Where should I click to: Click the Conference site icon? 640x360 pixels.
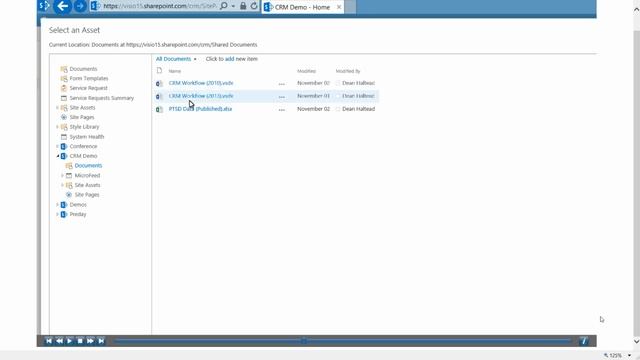click(64, 147)
